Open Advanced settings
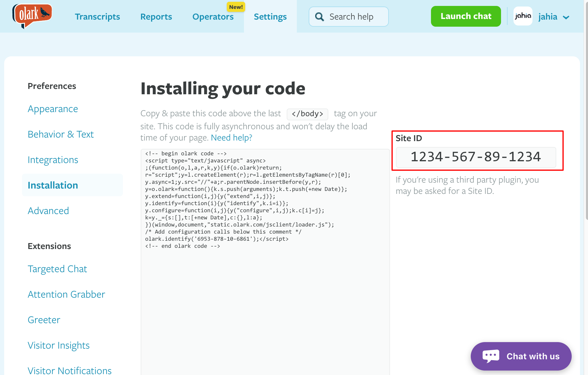Screen dimensions: 588x375 (48, 211)
